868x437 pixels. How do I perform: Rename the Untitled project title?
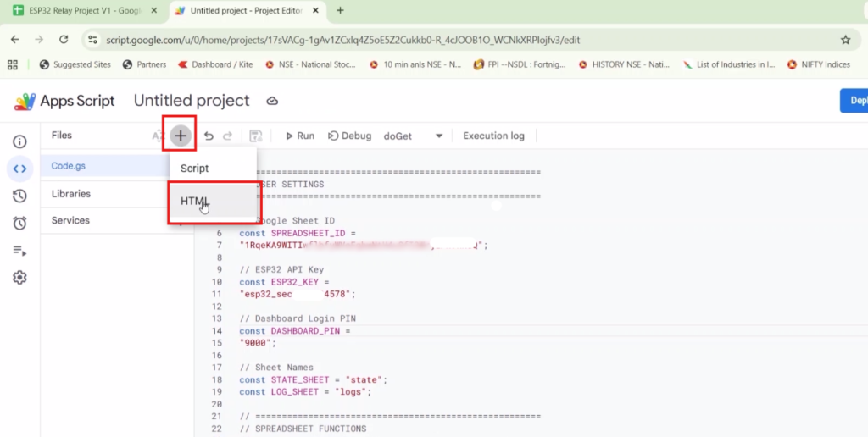pyautogui.click(x=192, y=101)
